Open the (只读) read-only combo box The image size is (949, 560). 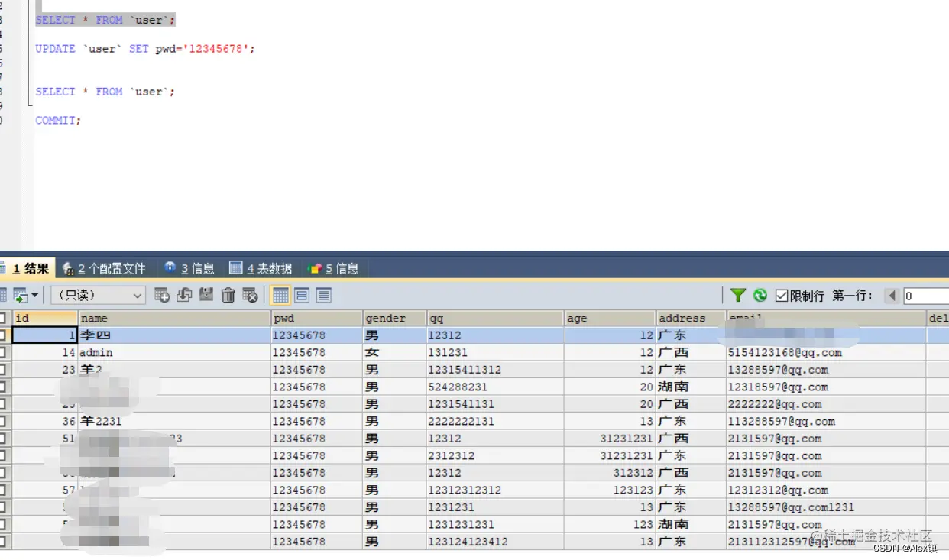tap(98, 295)
